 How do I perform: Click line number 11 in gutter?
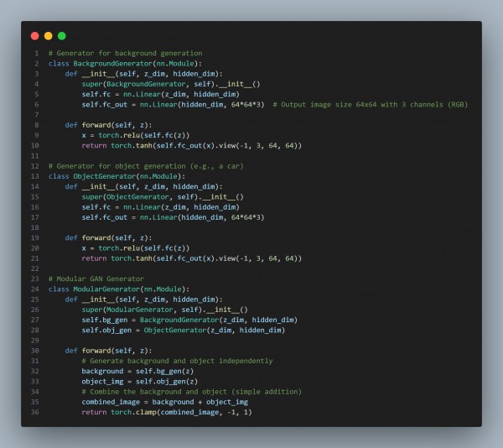coord(34,156)
